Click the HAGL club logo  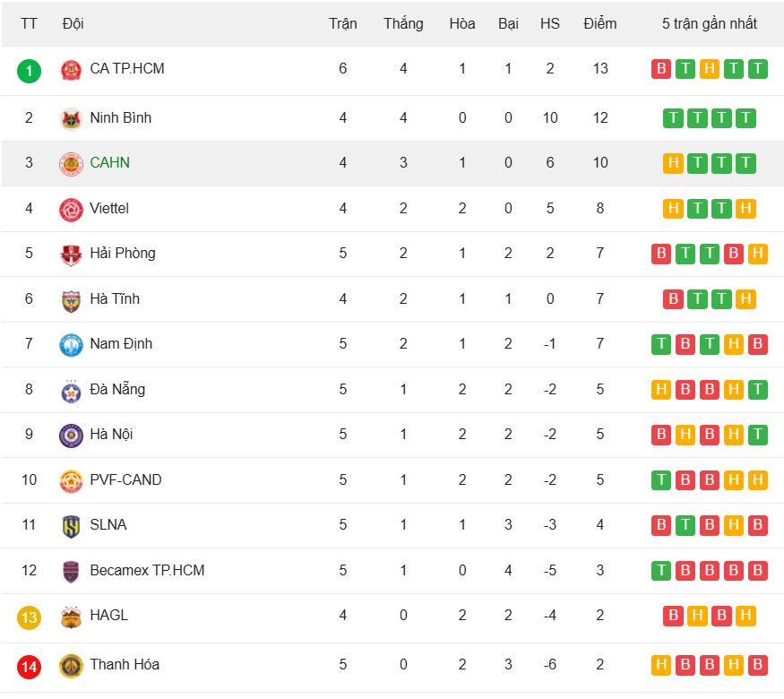pos(71,616)
